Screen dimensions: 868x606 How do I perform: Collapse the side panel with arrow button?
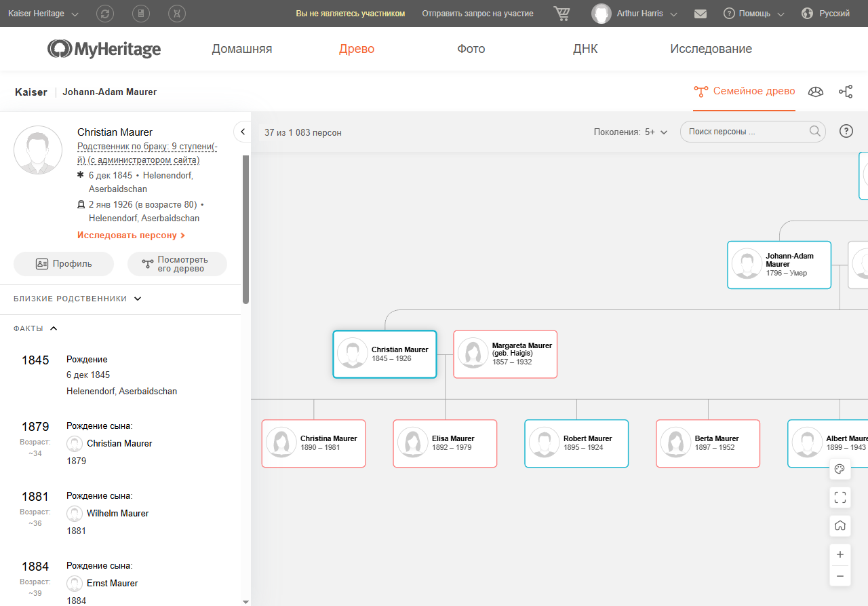pyautogui.click(x=242, y=132)
